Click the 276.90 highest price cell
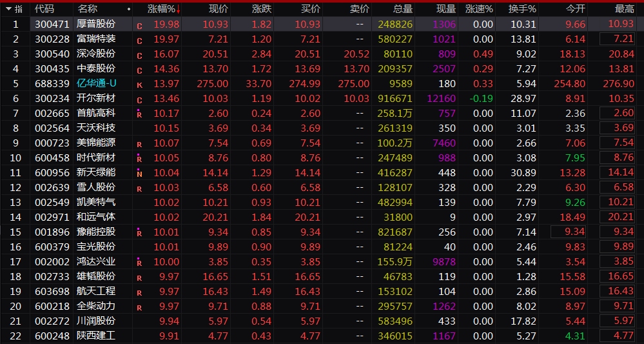Image resolution: width=644 pixels, height=344 pixels. 618,83
